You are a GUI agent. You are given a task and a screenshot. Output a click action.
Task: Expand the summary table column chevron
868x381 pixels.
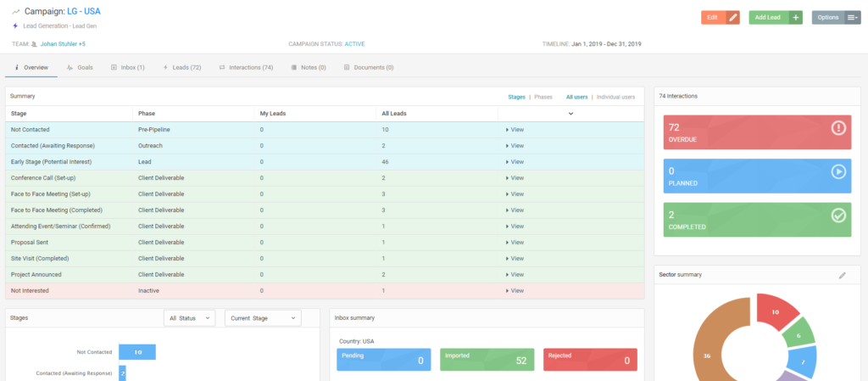pyautogui.click(x=570, y=114)
